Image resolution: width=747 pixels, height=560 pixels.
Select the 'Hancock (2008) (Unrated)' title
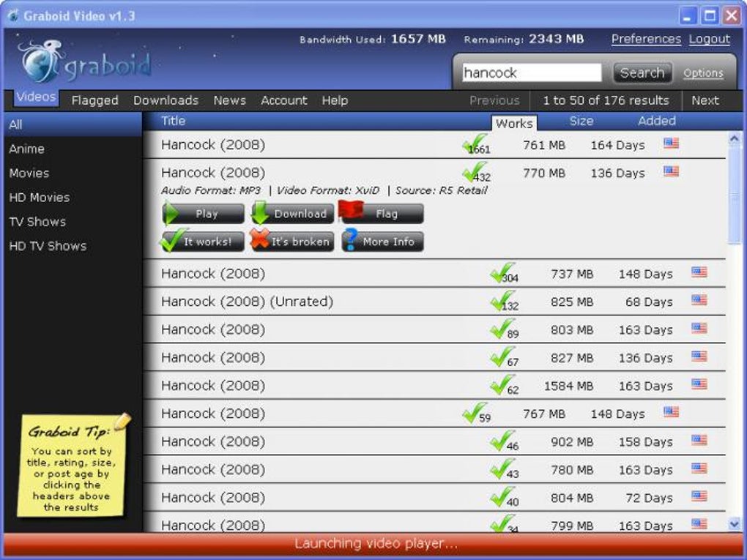click(x=248, y=302)
